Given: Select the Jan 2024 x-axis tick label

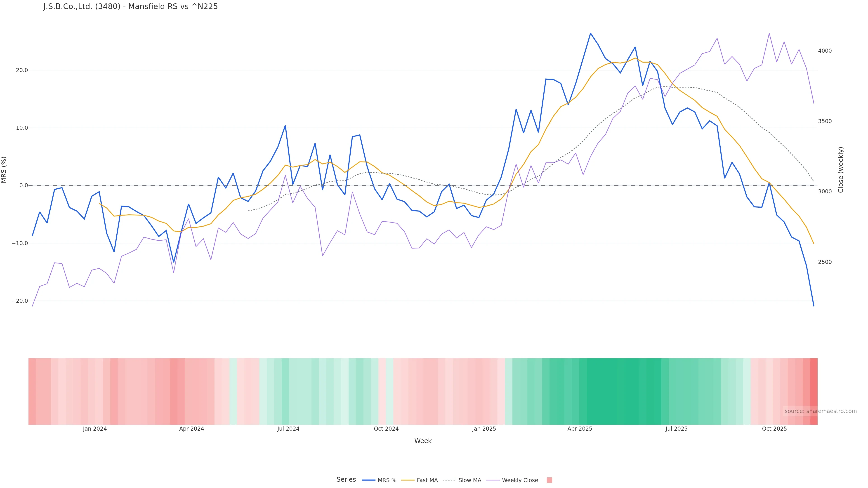Looking at the screenshot, I should 95,429.
